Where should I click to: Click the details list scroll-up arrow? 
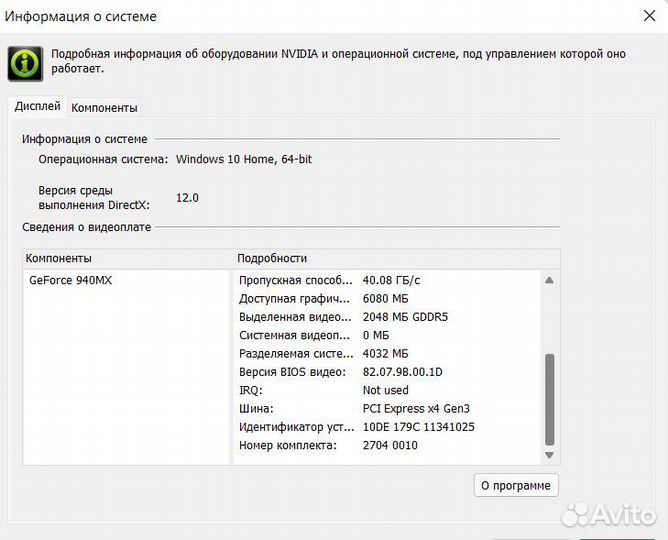click(549, 280)
